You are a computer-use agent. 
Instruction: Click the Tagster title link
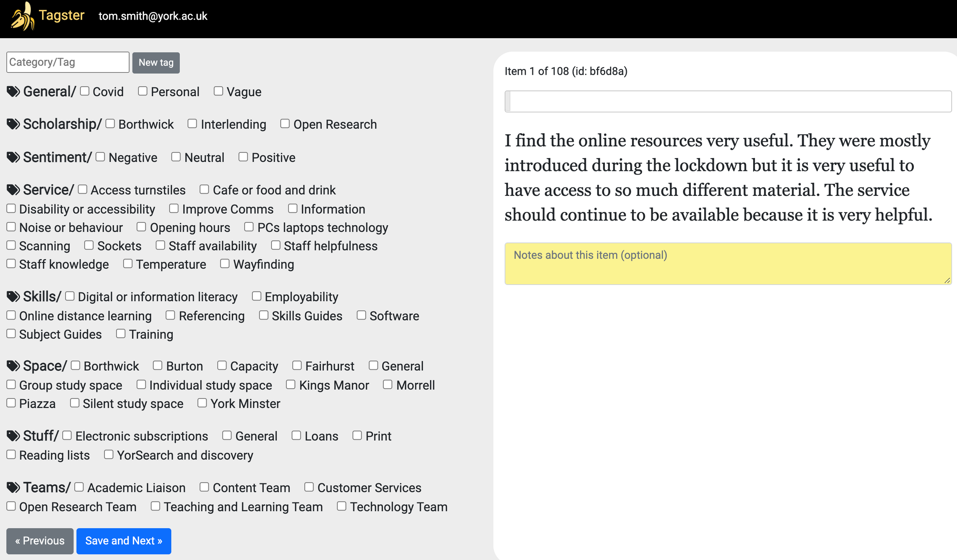(x=61, y=16)
